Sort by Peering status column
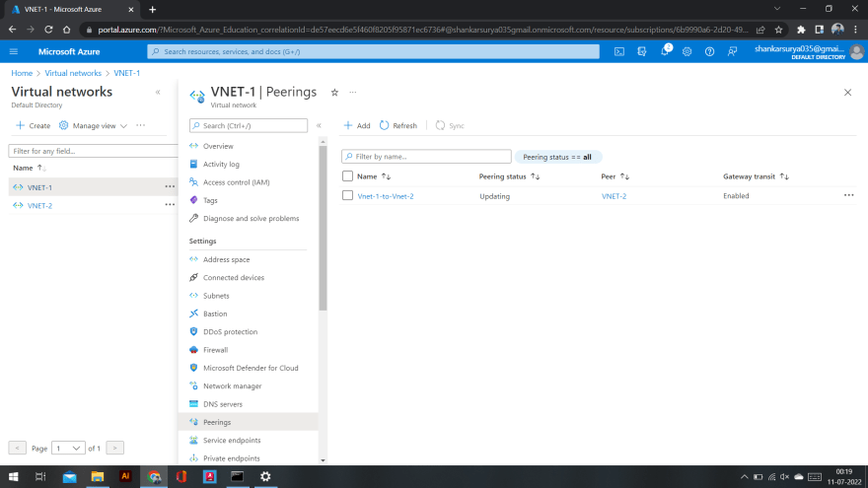The height and width of the screenshot is (488, 868). (509, 176)
